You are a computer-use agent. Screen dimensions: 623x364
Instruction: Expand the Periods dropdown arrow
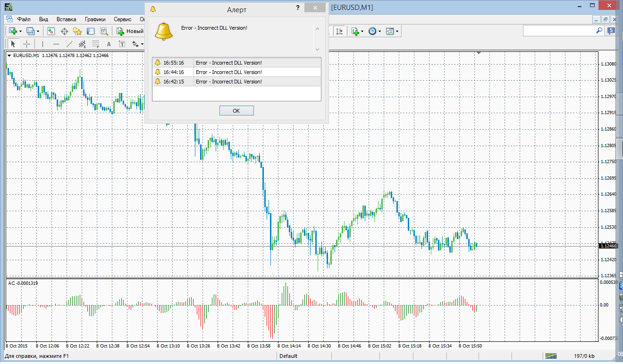pos(379,32)
